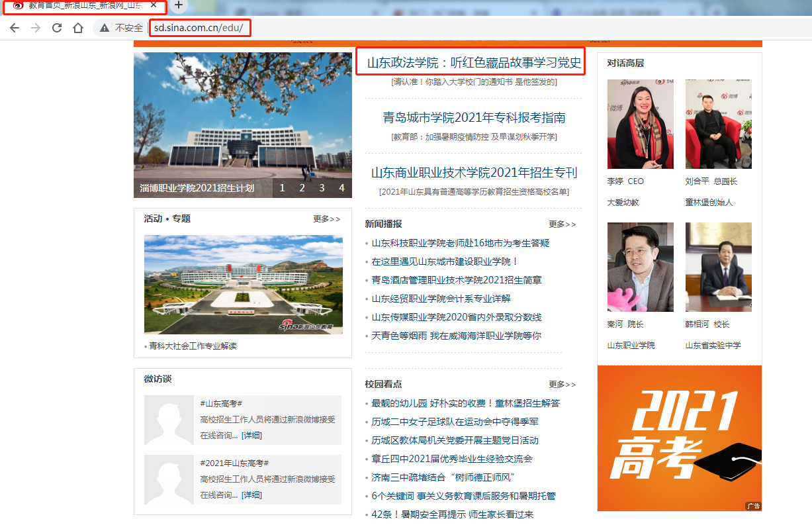
Task: Open news 山东科技职业学院老师赴16地市为考生答疑
Action: [461, 243]
